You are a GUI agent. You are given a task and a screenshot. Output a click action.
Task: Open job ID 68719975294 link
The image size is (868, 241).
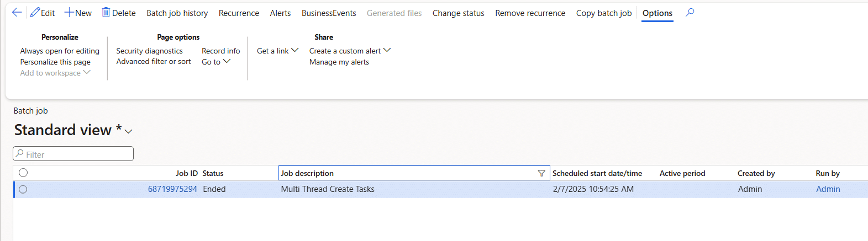(172, 189)
